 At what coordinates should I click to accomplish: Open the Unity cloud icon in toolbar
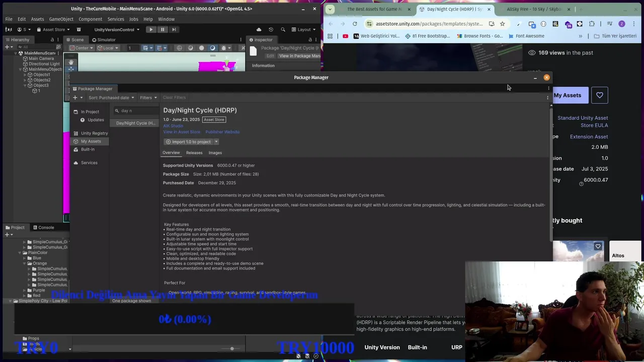pyautogui.click(x=259, y=30)
